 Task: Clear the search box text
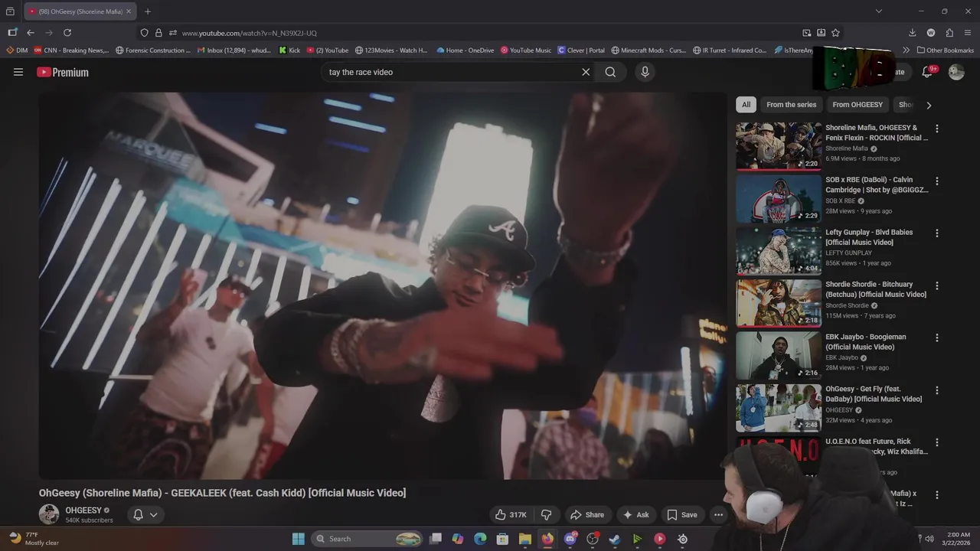click(586, 72)
